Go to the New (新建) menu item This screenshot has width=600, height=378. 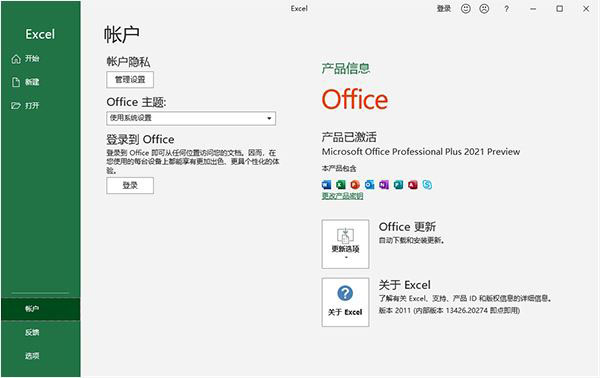pyautogui.click(x=41, y=82)
